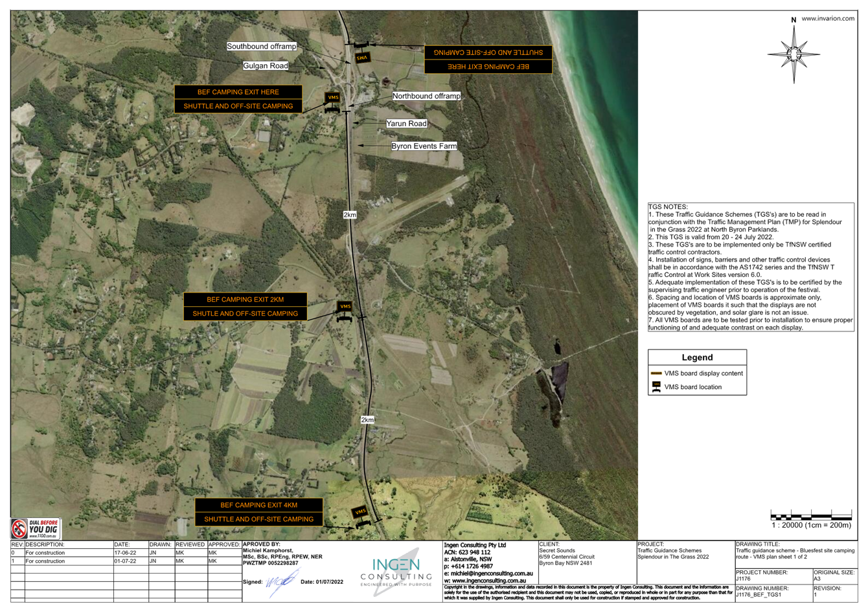Click the APPROVED BY heading
Viewport: 868px width, 613px height.
pos(262,544)
